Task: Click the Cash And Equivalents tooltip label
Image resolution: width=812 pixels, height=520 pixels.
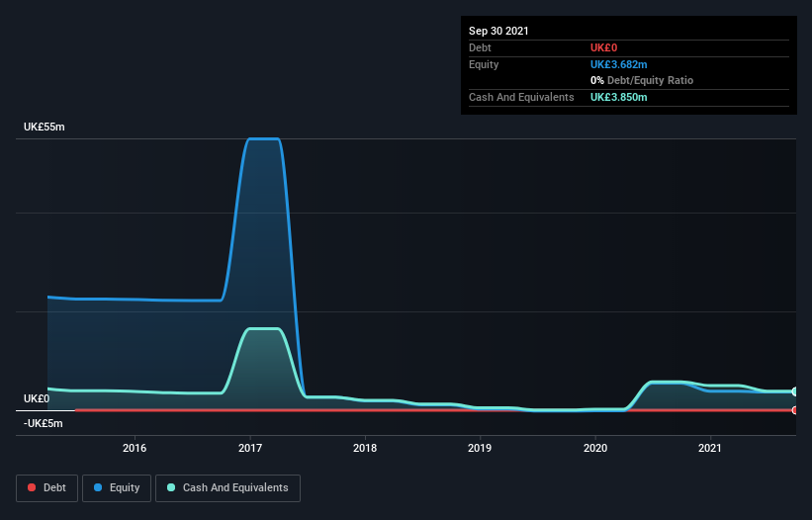Action: 521,97
